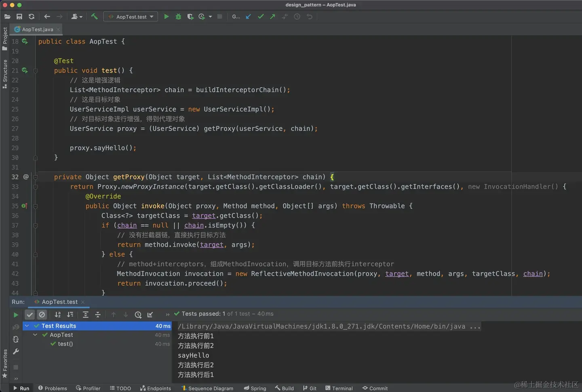Screen dimensions: 582x392
Task: Click the 'Tests passed: 1' status text
Action: 204,314
